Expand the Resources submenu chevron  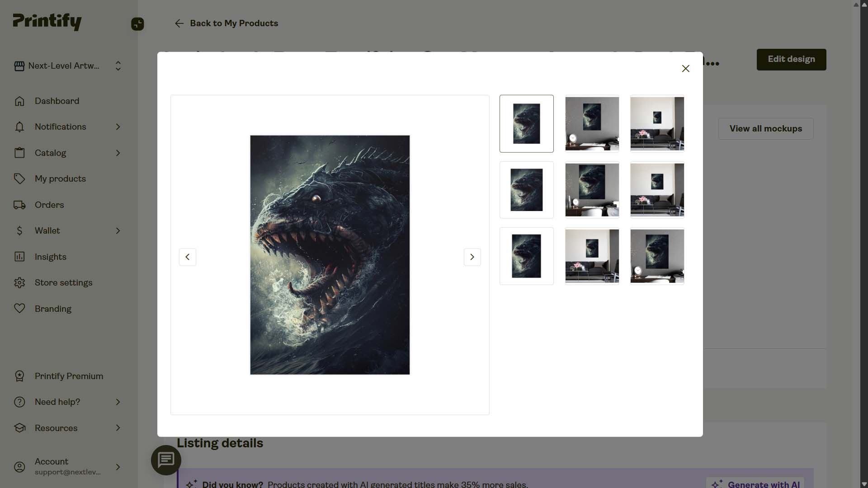[x=118, y=428]
